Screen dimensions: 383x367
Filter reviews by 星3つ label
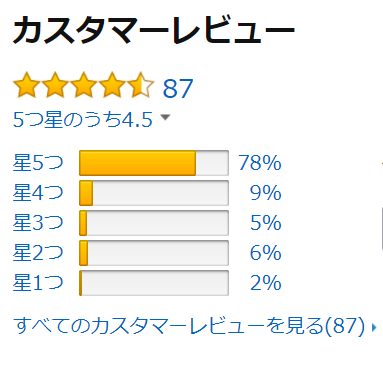[x=38, y=223]
